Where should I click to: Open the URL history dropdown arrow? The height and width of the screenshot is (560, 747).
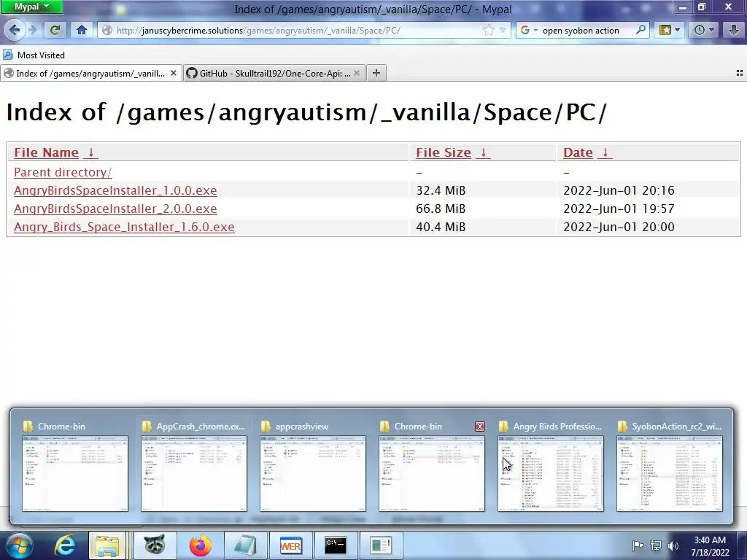[503, 30]
